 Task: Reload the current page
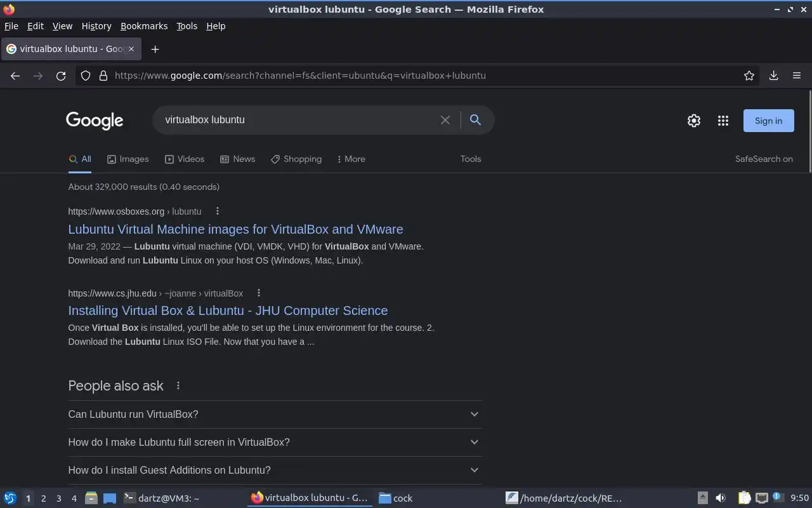point(61,76)
